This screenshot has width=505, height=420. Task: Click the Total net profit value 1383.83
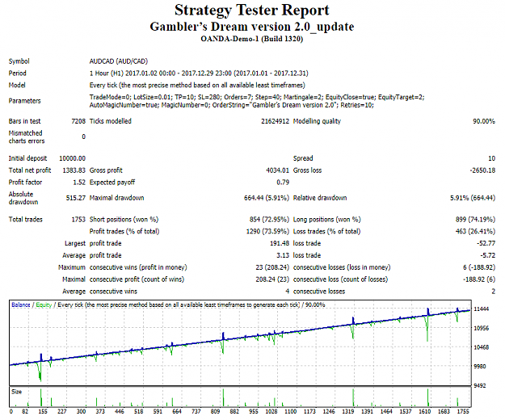(74, 170)
